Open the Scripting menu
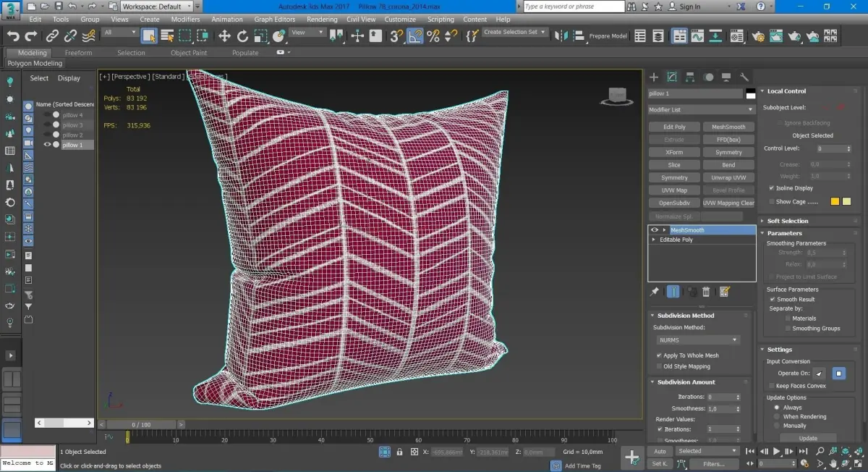 coord(441,20)
